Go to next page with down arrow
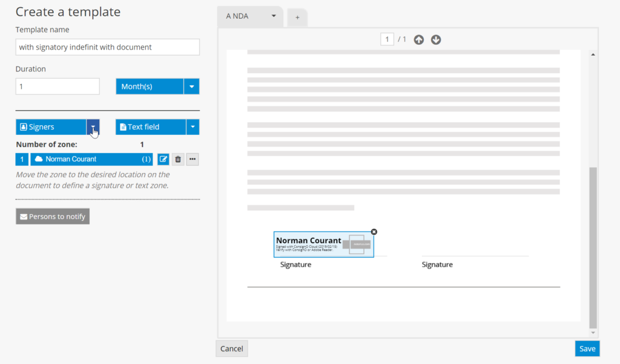Viewport: 620px width, 364px height. (x=436, y=40)
